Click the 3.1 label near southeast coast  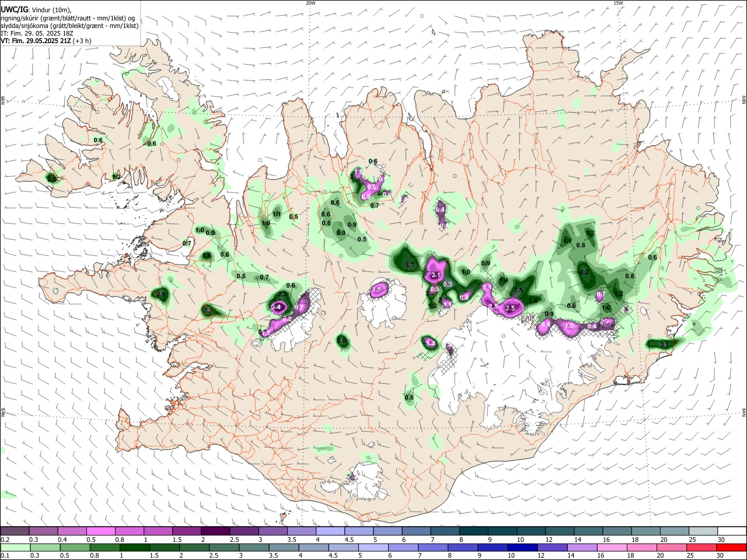[664, 345]
